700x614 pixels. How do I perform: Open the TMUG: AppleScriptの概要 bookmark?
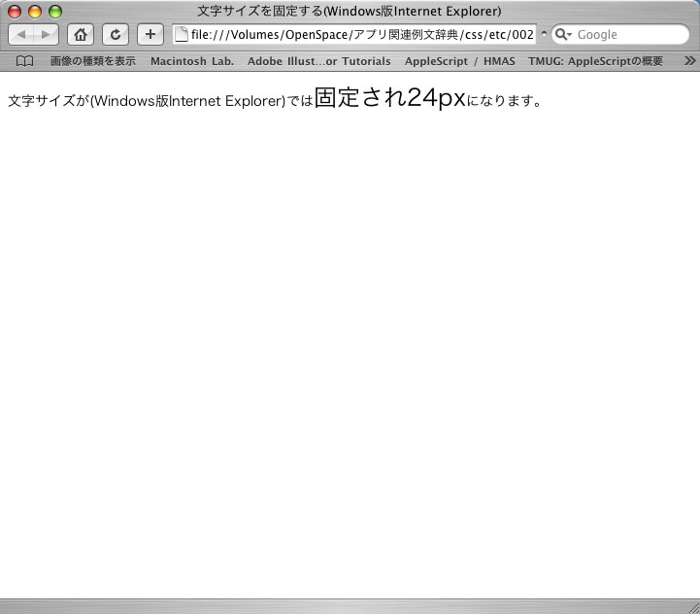coord(595,61)
